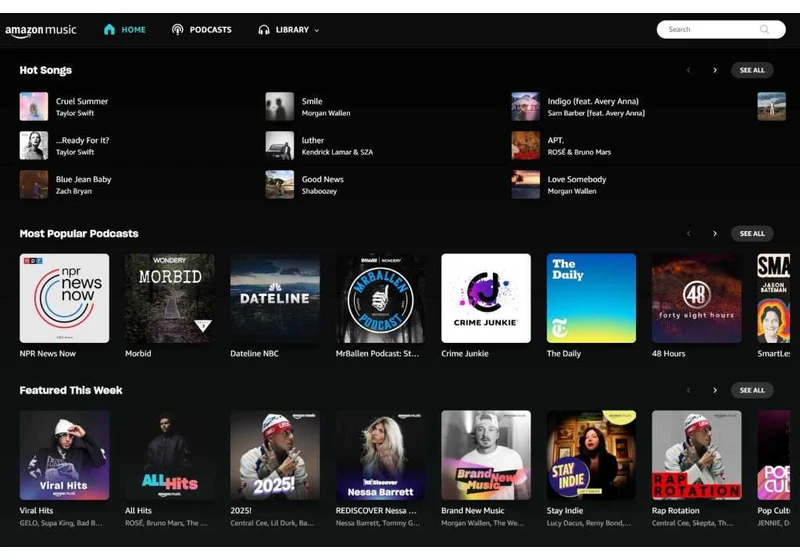Show previous Featured This Week items
This screenshot has height=560, width=800.
(688, 390)
